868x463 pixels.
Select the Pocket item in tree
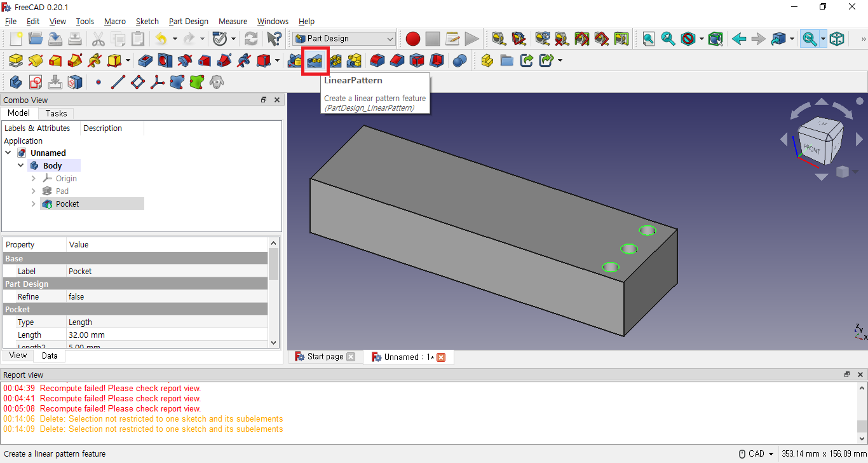[x=67, y=204]
